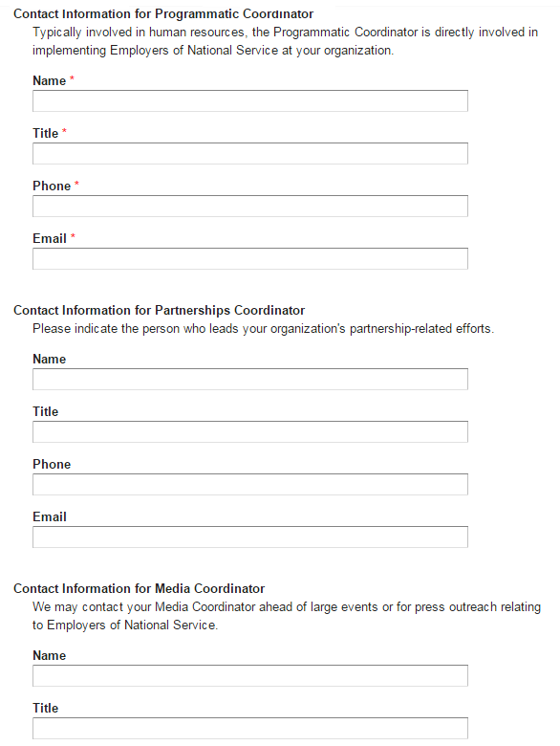
Task: Click the Name label under Partnerships Coordinator
Action: tap(49, 360)
